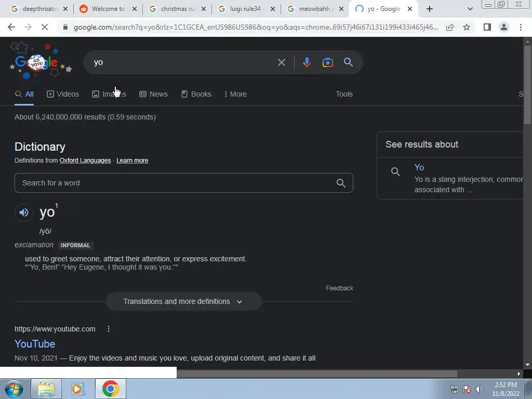The image size is (532, 399).
Task: Close the Welcome to Reddit tab
Action: (135, 9)
